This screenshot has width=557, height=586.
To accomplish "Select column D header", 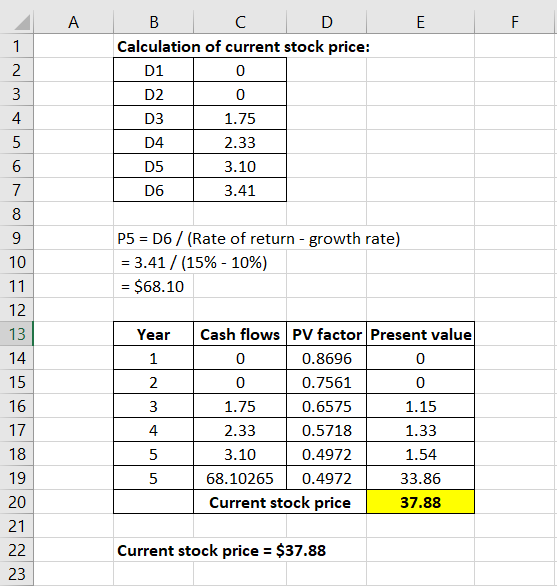I will [327, 22].
